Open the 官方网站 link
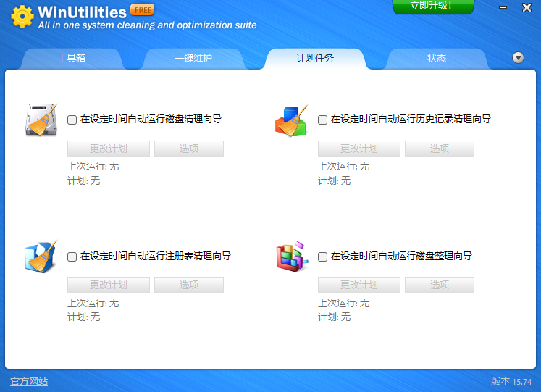The height and width of the screenshot is (392, 541). (x=29, y=381)
